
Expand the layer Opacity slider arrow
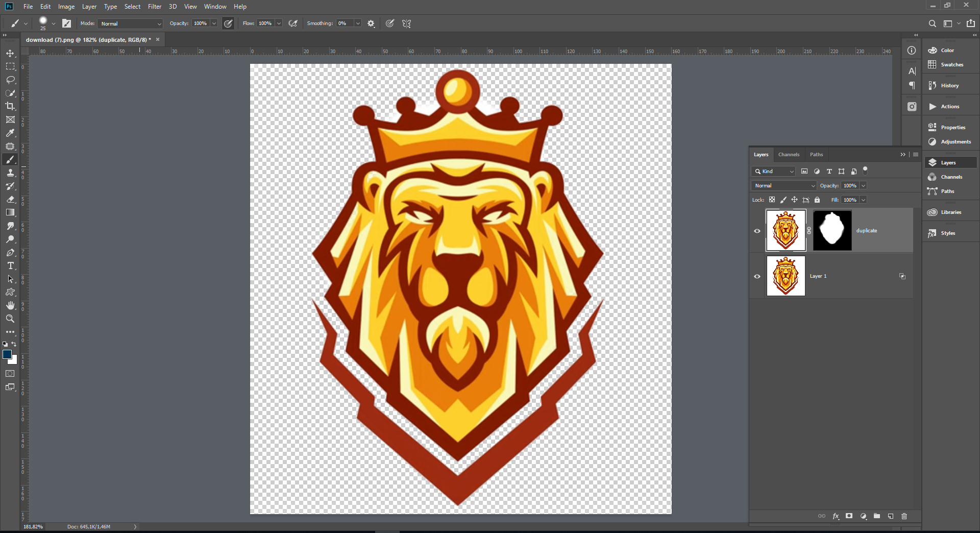[864, 186]
